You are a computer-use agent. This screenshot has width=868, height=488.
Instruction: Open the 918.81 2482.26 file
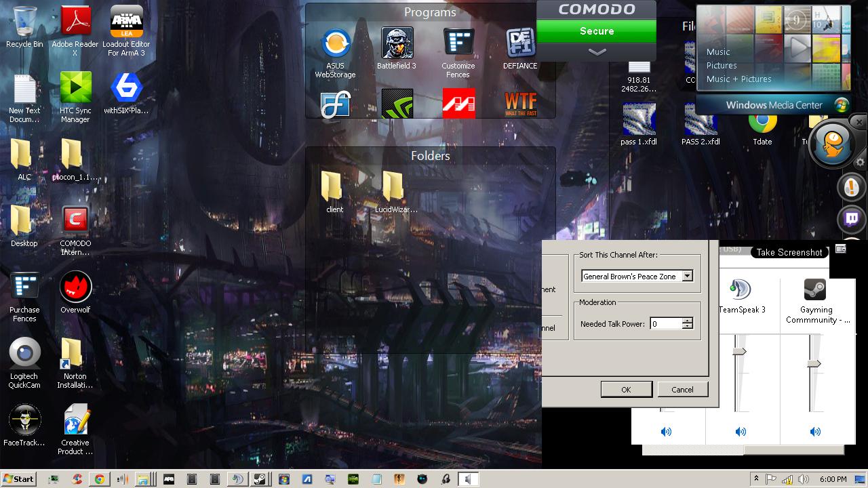pyautogui.click(x=638, y=76)
